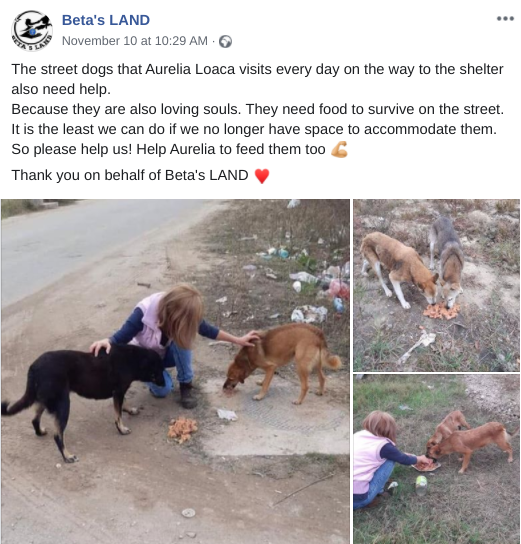This screenshot has height=544, width=521.
Task: Click the globe public-audience icon
Action: [x=225, y=42]
